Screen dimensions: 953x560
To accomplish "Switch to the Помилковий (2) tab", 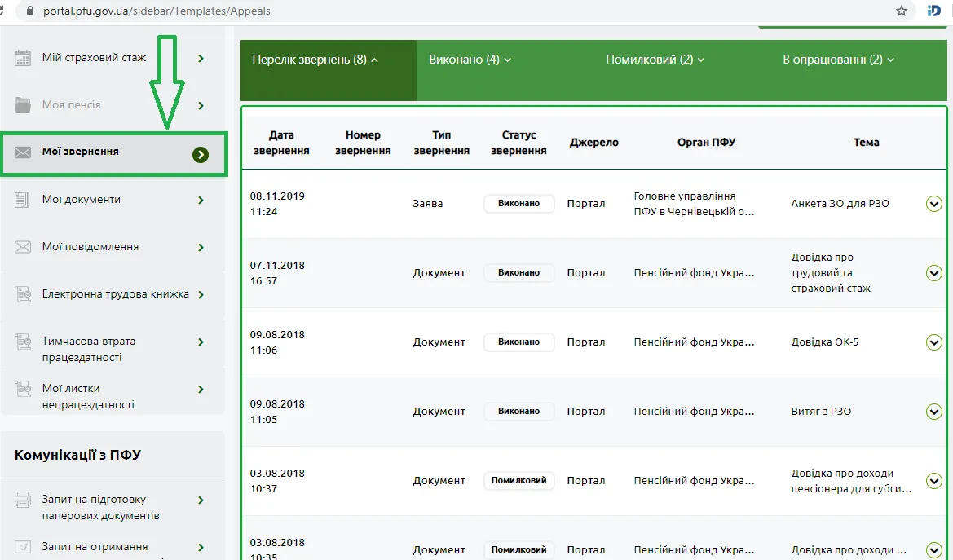I will 655,60.
